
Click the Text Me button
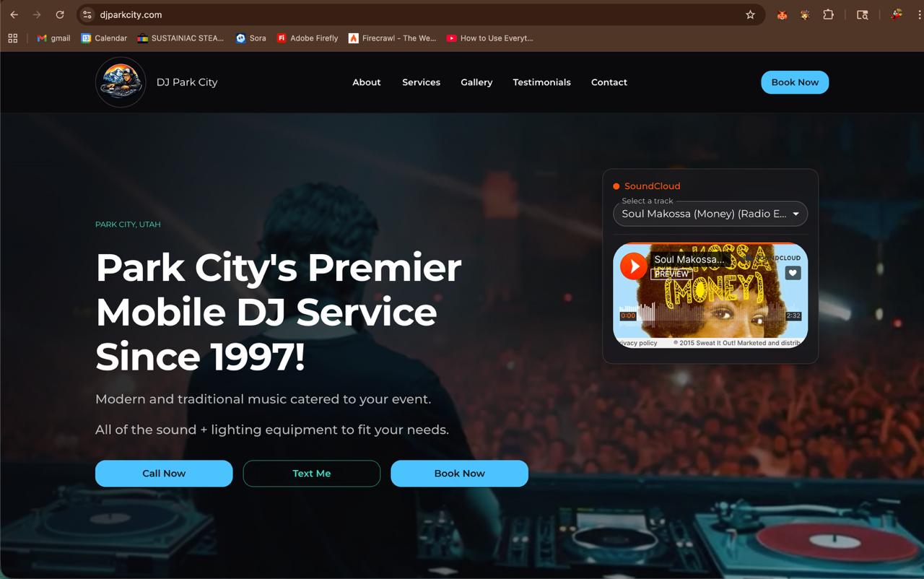point(312,474)
